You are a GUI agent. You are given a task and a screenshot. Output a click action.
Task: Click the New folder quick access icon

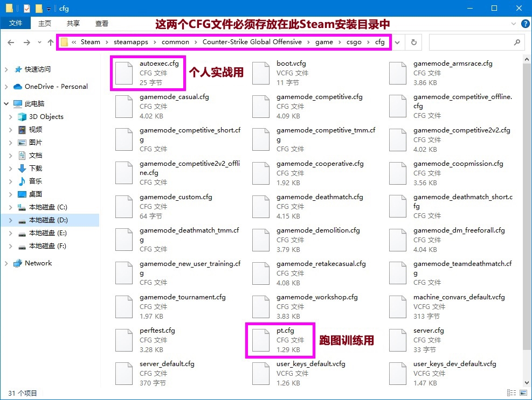pos(39,9)
